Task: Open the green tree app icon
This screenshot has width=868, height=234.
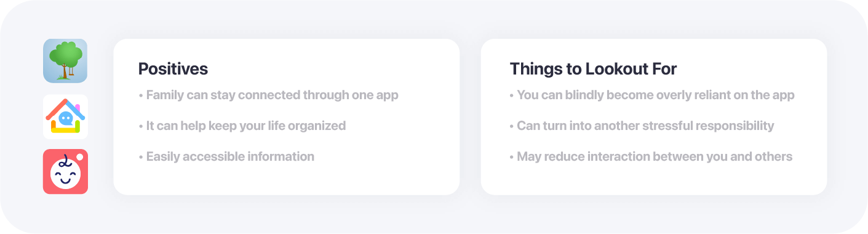Action: pos(65,61)
